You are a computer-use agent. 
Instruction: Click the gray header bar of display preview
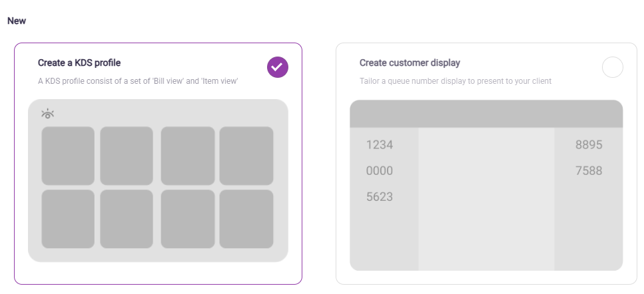pyautogui.click(x=486, y=114)
